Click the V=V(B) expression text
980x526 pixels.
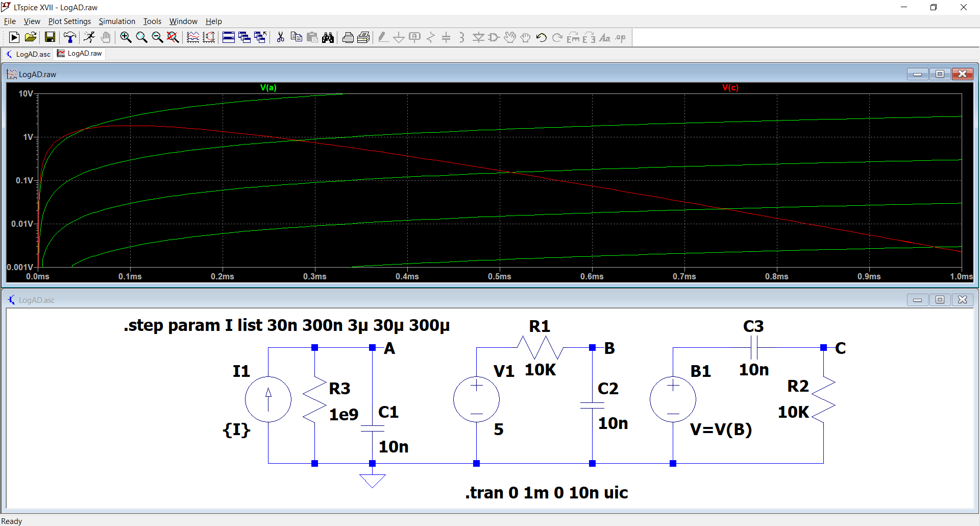[x=721, y=429]
